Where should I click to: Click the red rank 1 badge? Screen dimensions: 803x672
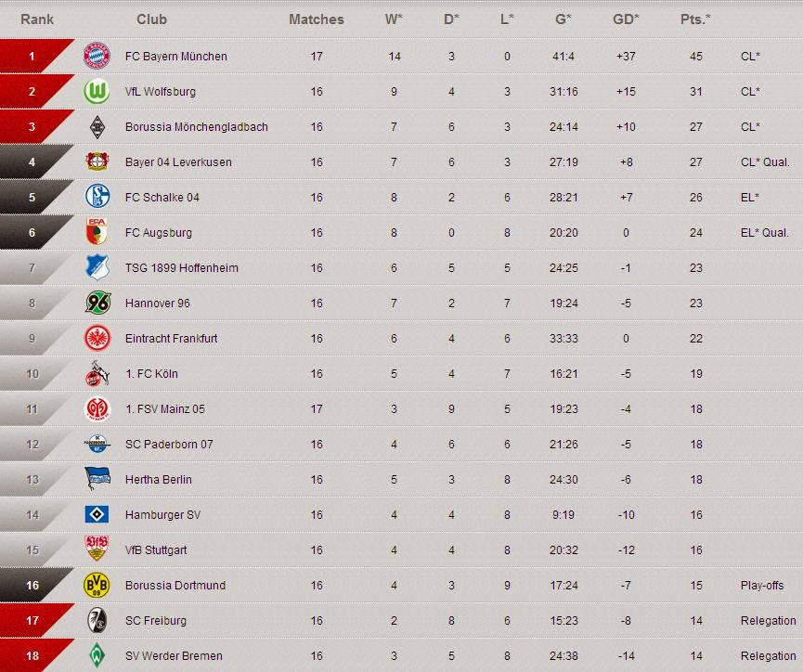pyautogui.click(x=32, y=57)
